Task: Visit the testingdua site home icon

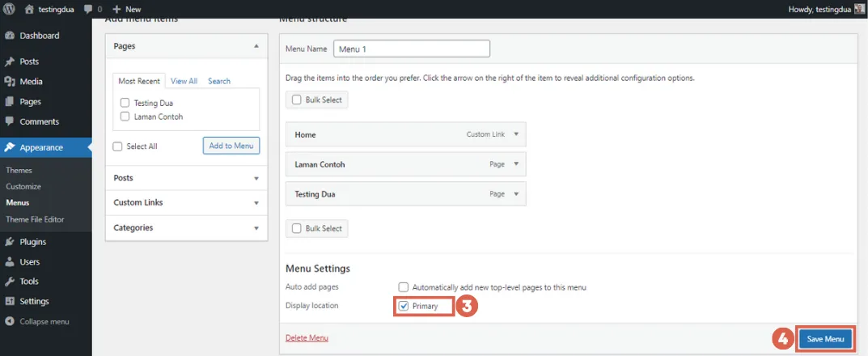Action: click(29, 9)
